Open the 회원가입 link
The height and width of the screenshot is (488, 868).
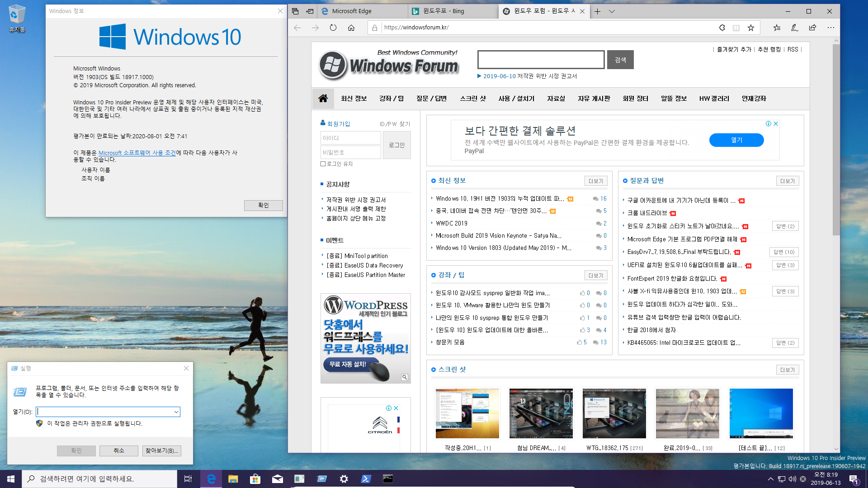tap(338, 124)
